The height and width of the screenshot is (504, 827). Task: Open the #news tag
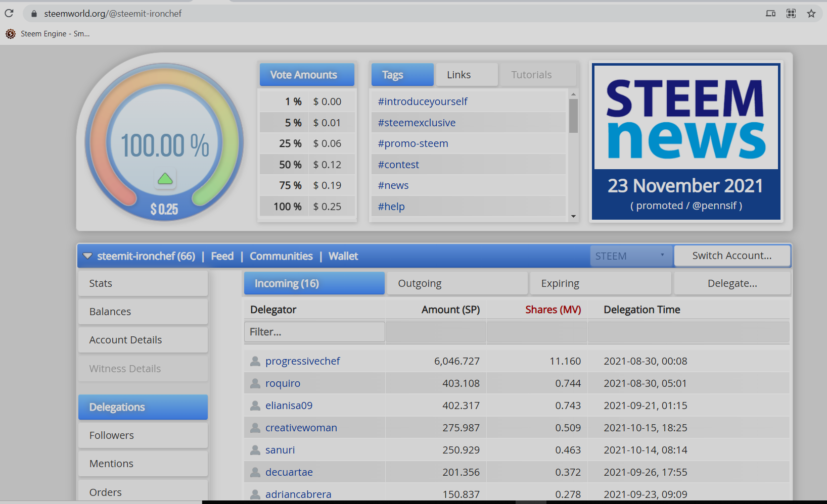point(393,185)
